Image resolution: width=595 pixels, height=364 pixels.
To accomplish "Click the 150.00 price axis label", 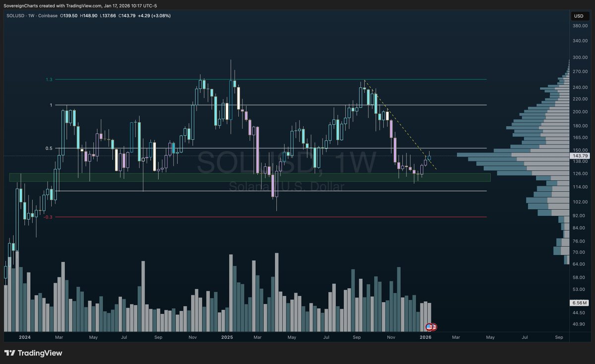I will [580, 150].
